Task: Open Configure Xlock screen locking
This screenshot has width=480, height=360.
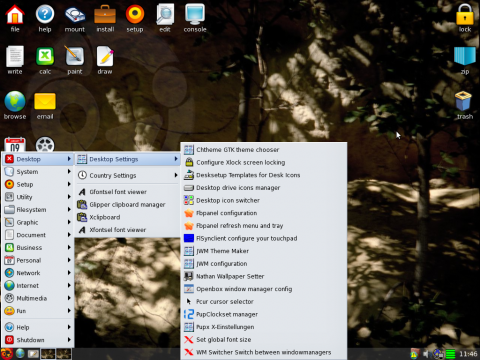Action: [264, 162]
